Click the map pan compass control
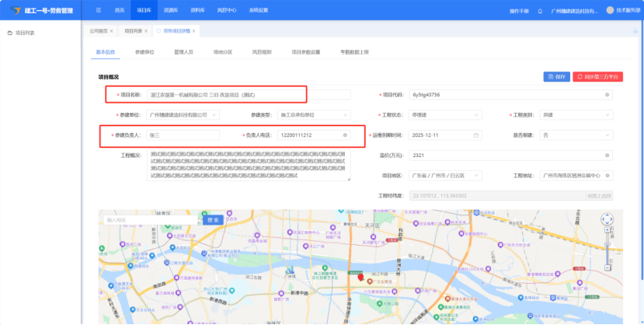The width and height of the screenshot is (644, 325). [607, 220]
